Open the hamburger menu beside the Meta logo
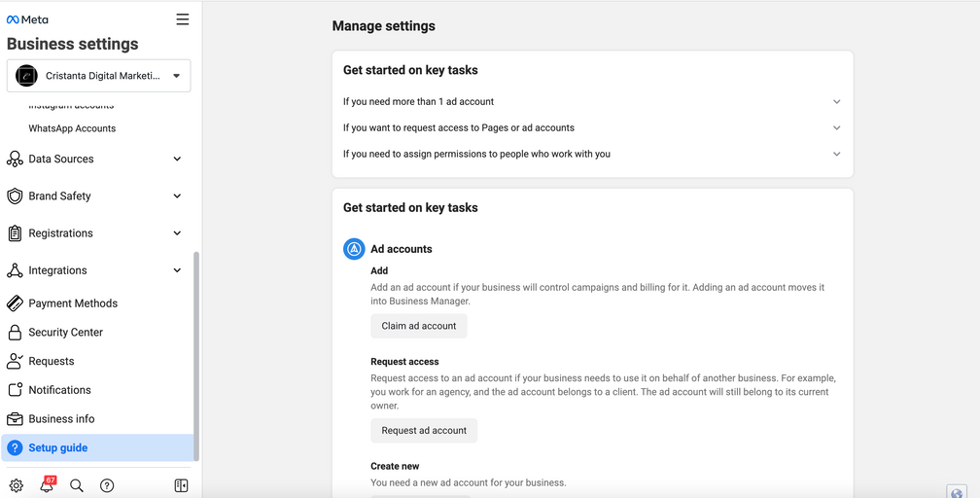This screenshot has height=498, width=980. coord(183,19)
